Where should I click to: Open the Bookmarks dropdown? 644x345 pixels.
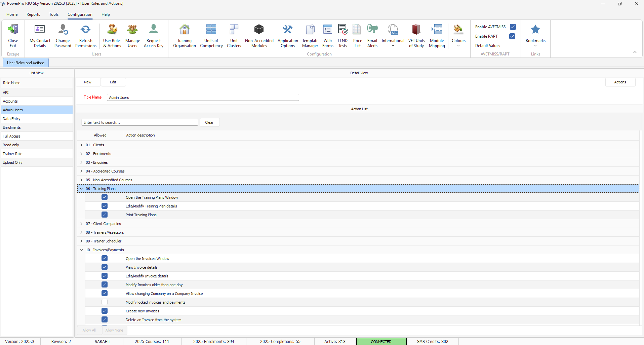[535, 36]
